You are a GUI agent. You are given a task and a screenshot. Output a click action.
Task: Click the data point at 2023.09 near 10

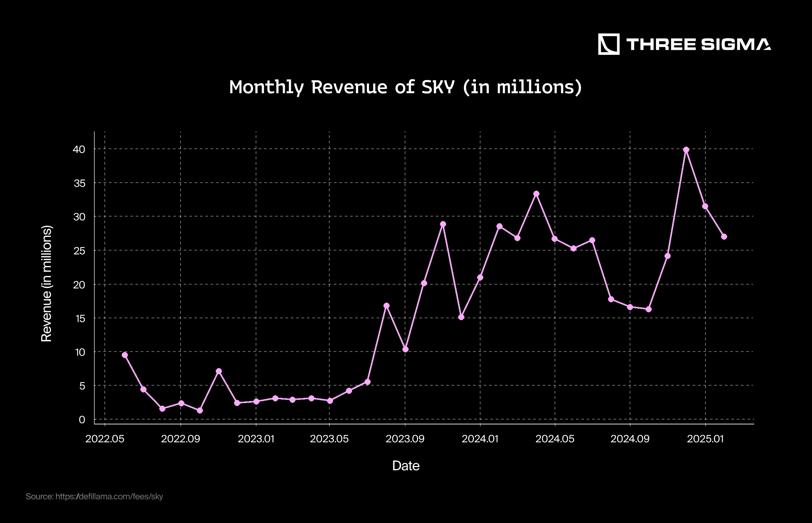405,350
